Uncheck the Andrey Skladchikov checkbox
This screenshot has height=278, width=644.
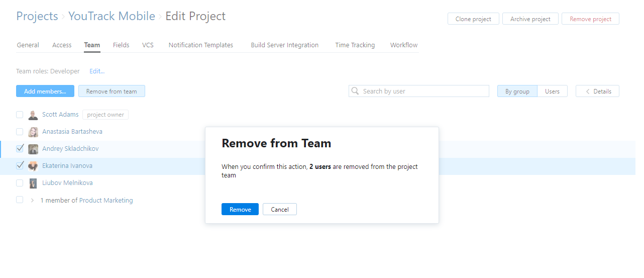coord(20,149)
